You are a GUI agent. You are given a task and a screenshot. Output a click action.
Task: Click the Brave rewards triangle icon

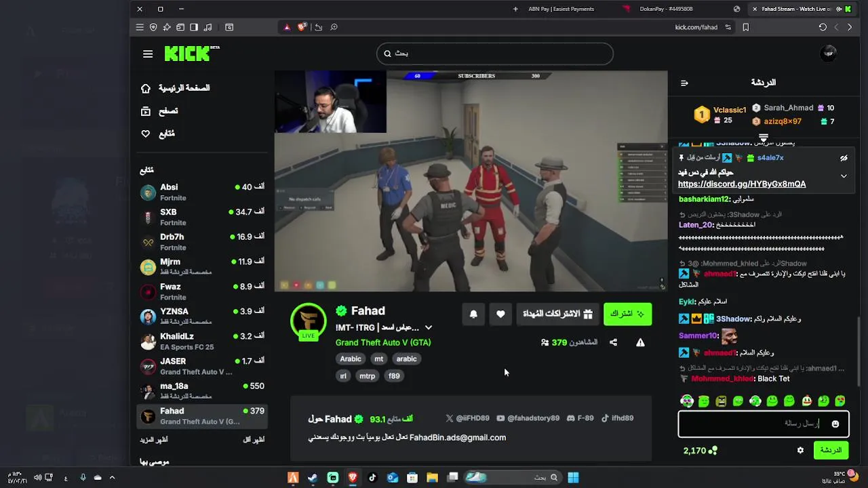point(287,27)
